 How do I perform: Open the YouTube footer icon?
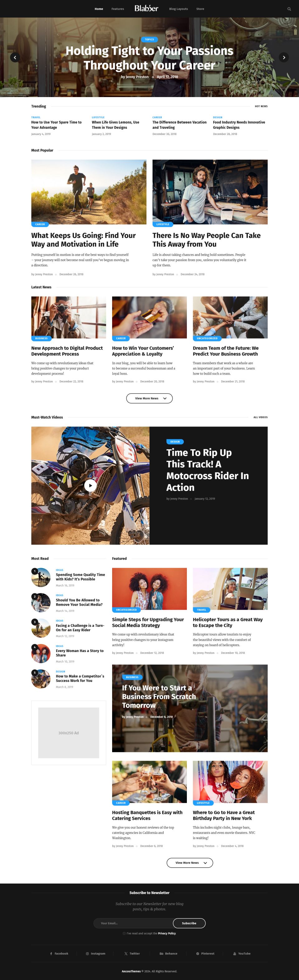point(235,953)
